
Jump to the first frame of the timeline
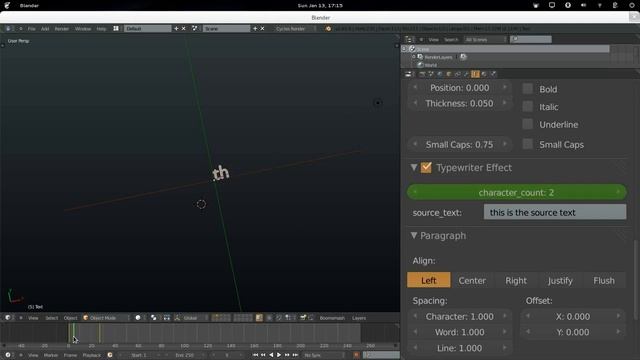point(255,355)
